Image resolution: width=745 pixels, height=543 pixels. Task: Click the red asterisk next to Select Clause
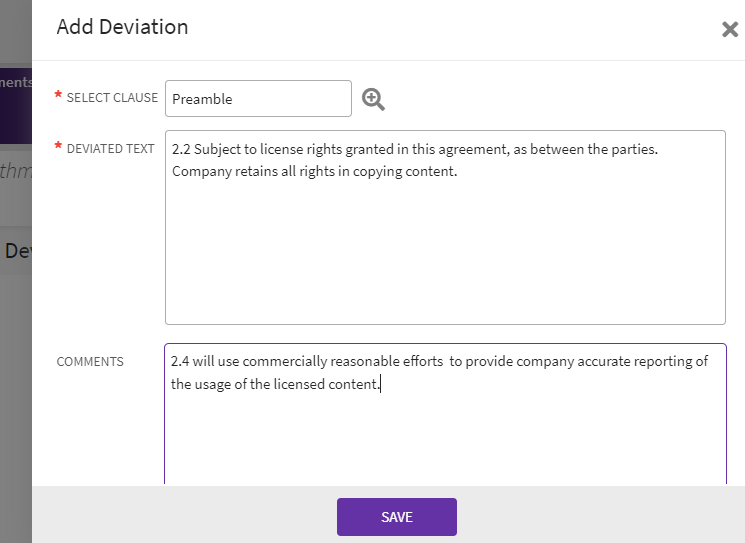pos(58,96)
